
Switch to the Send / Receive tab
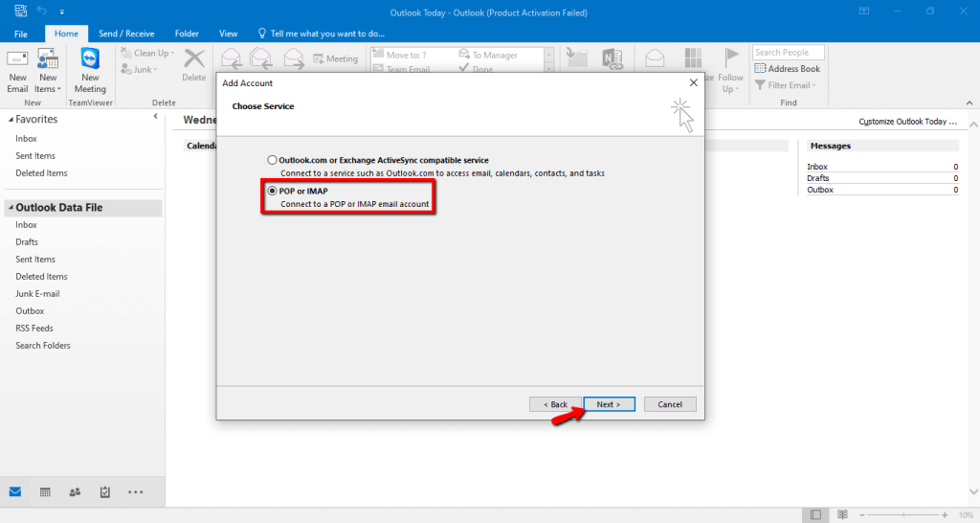point(126,34)
